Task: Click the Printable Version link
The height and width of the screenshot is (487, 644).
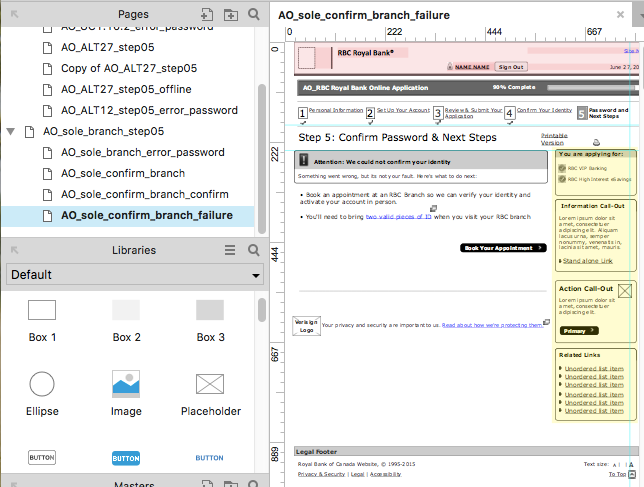Action: (554, 139)
